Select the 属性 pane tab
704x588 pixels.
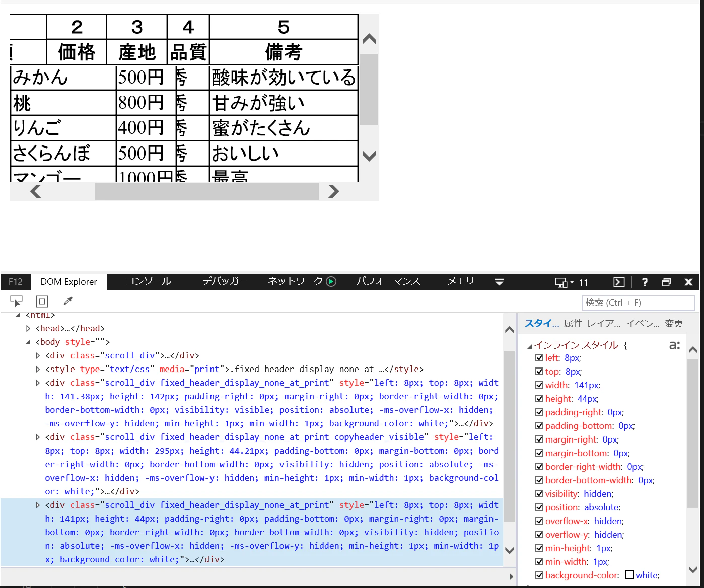573,324
